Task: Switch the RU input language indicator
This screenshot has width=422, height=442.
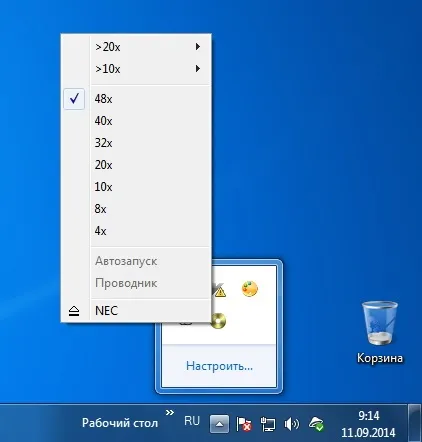Action: pyautogui.click(x=192, y=421)
